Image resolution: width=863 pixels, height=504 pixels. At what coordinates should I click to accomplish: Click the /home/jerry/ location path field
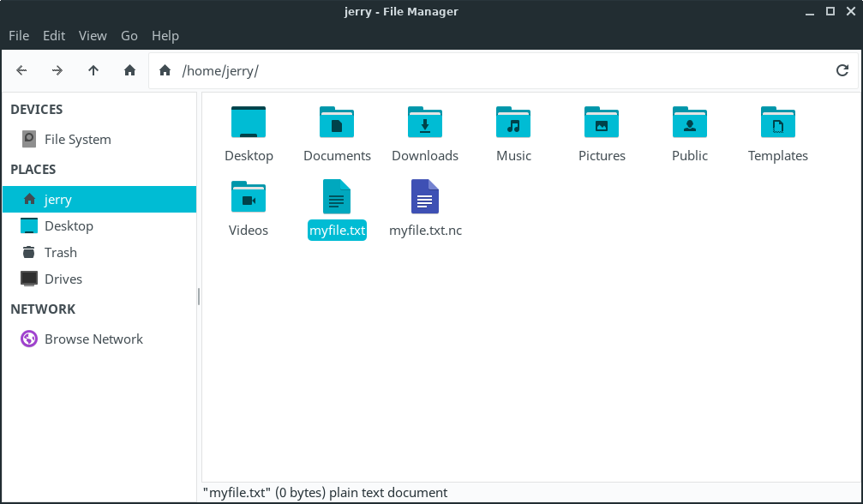tap(497, 70)
